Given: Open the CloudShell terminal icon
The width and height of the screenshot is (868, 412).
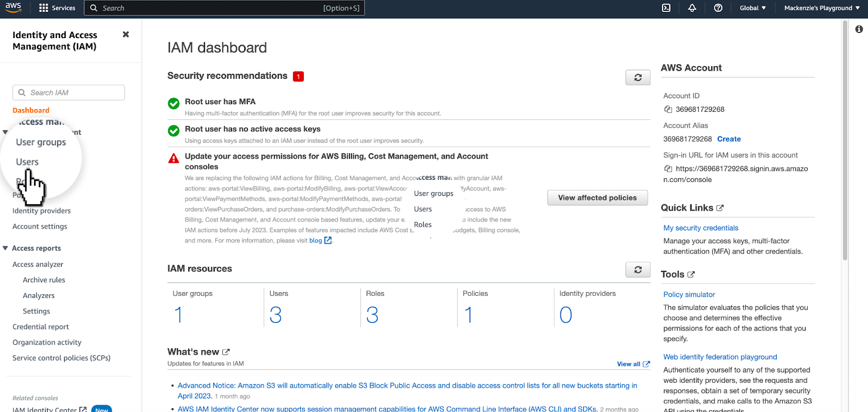Looking at the screenshot, I should pos(666,8).
